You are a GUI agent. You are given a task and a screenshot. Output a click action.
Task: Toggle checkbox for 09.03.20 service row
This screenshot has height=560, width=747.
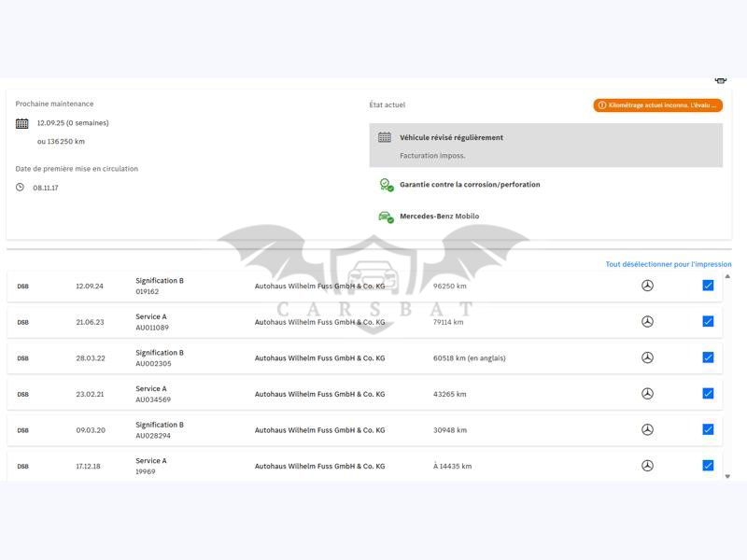(x=708, y=429)
